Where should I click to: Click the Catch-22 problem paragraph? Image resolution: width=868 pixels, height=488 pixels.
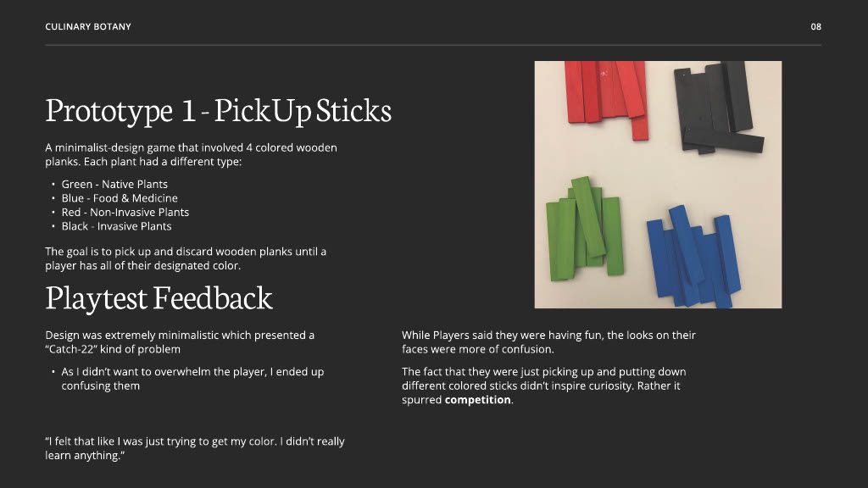[x=180, y=342]
